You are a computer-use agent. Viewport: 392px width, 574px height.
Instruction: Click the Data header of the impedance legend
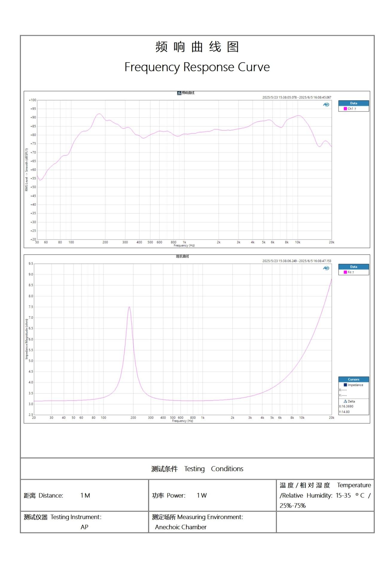[353, 267]
